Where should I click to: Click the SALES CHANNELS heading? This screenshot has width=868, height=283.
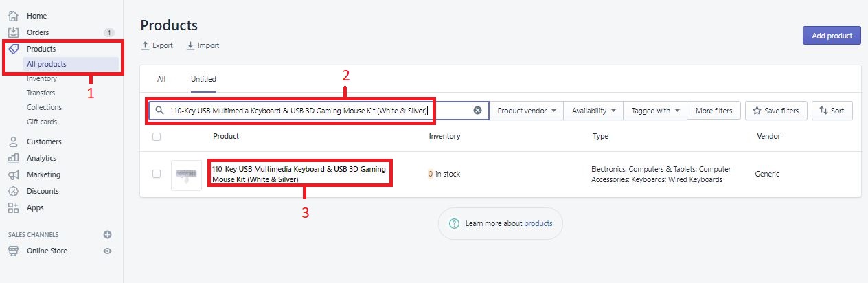click(x=34, y=234)
